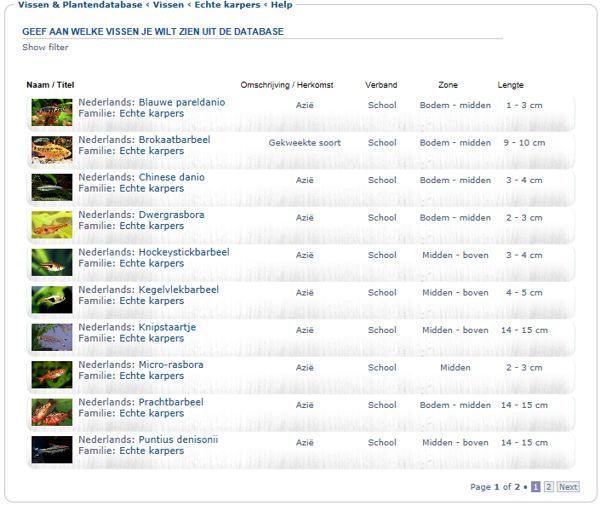Click the 1 - 3 cm length value
600x506 pixels.
[524, 105]
